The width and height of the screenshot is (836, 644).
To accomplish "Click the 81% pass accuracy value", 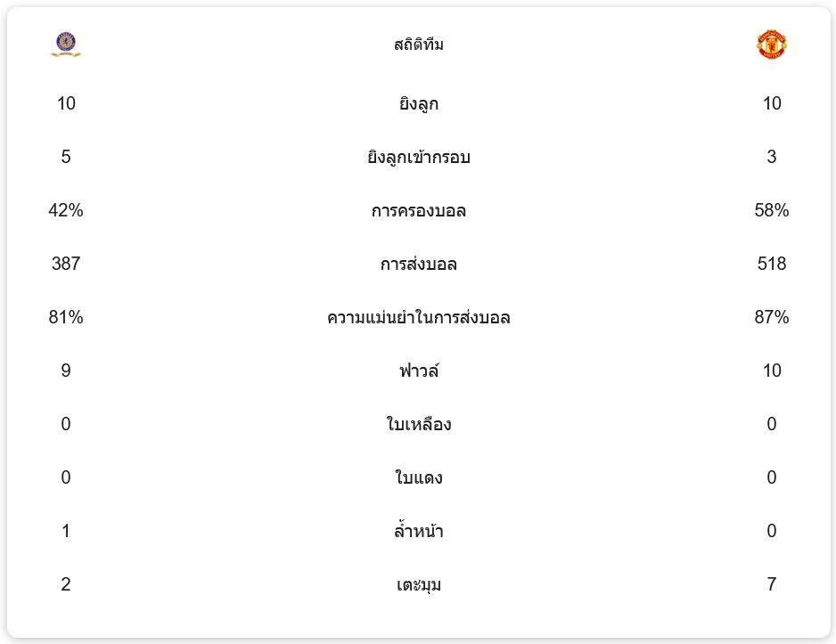I will click(66, 317).
